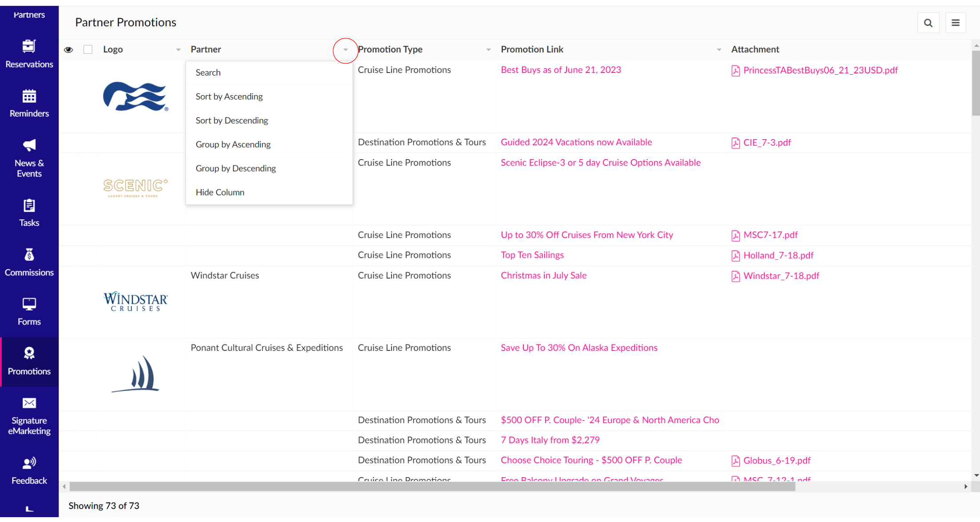Open the hamburger menu button
The image size is (980, 522).
pos(956,23)
